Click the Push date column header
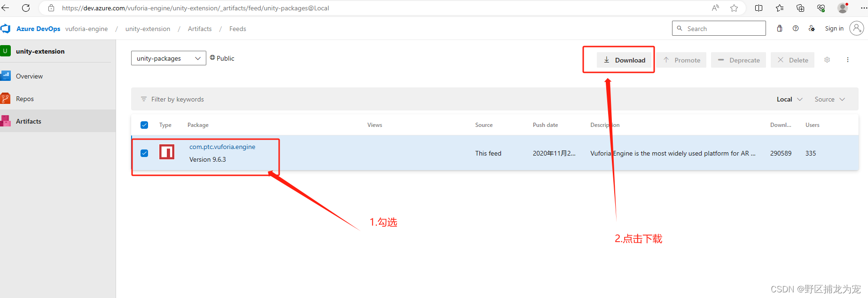 click(545, 125)
